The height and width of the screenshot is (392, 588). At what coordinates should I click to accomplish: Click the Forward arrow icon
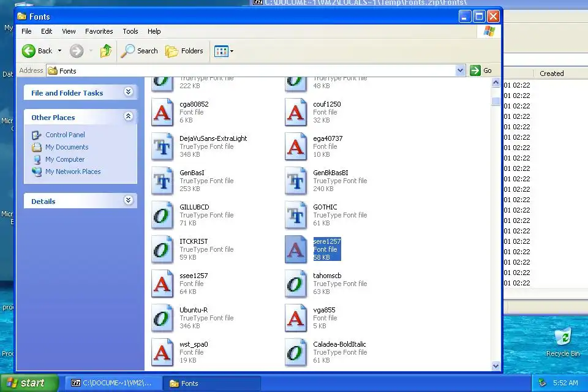(77, 51)
